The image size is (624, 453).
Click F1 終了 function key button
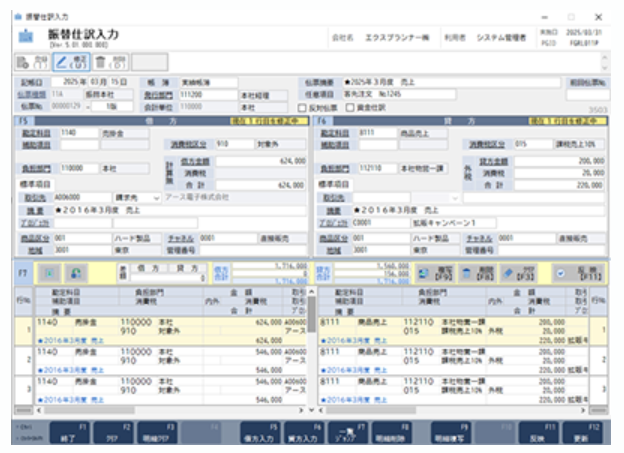click(x=68, y=433)
